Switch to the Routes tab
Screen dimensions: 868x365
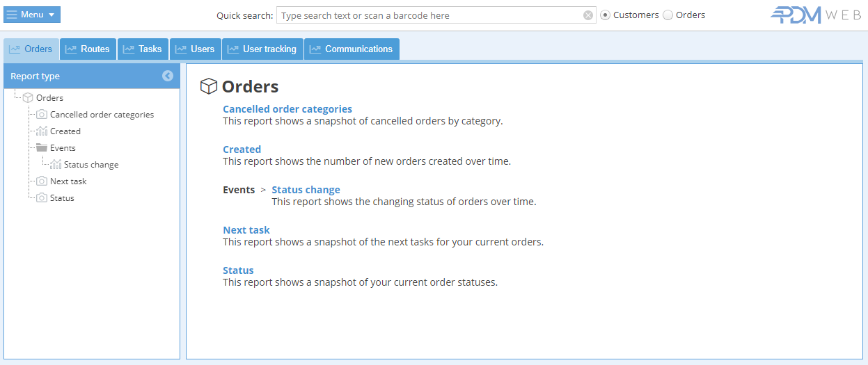click(88, 49)
